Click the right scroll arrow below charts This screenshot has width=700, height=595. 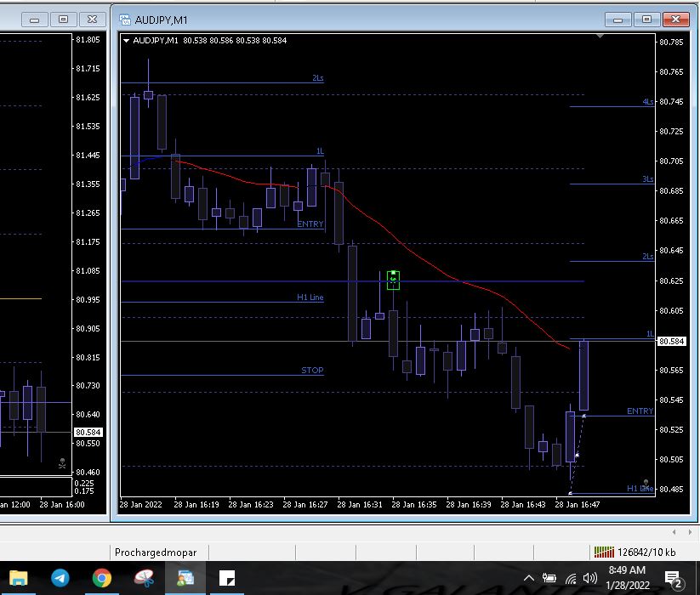pyautogui.click(x=690, y=532)
